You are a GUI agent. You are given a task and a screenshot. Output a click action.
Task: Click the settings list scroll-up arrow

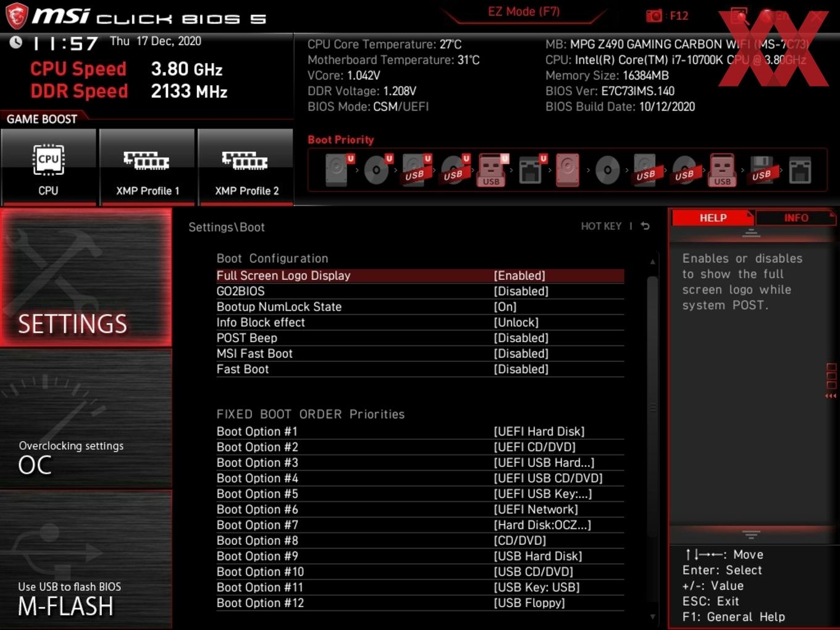pos(652,262)
